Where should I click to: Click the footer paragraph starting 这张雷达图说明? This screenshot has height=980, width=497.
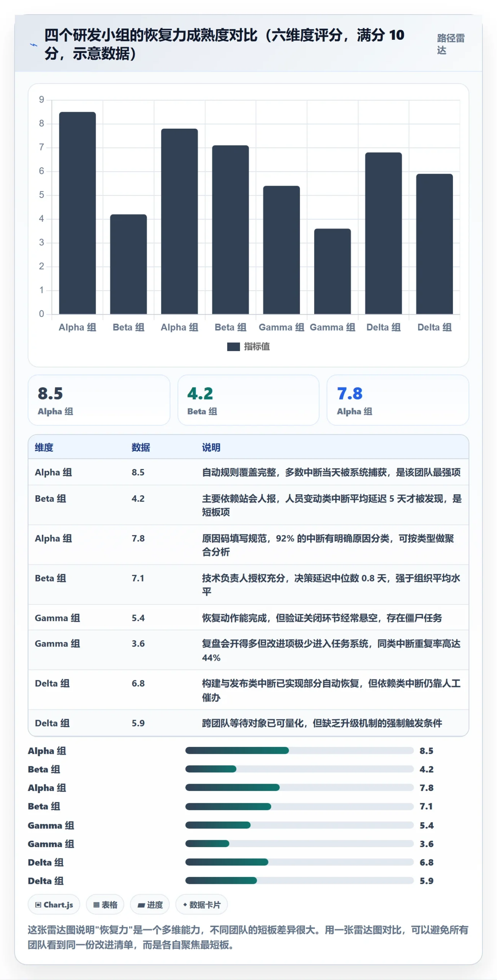tap(248, 937)
